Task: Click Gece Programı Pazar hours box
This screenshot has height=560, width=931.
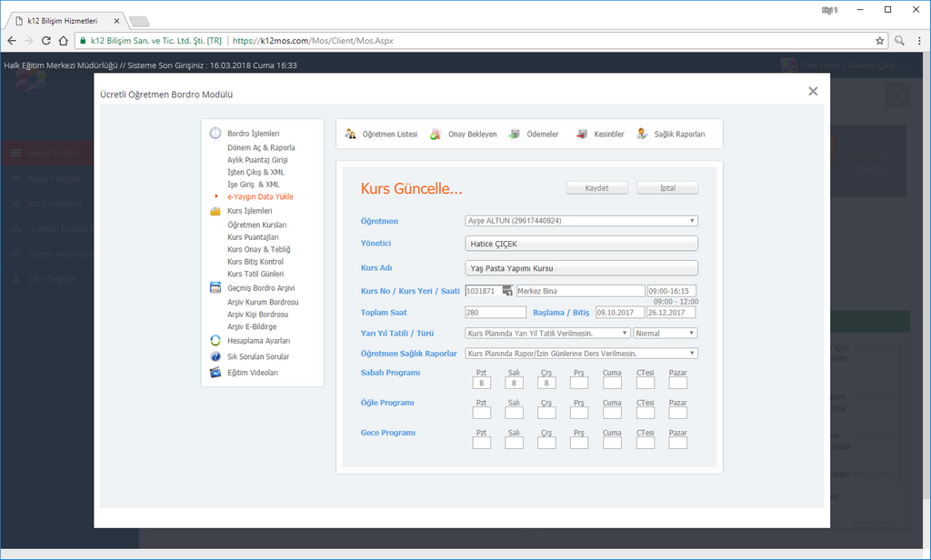Action: 678,443
